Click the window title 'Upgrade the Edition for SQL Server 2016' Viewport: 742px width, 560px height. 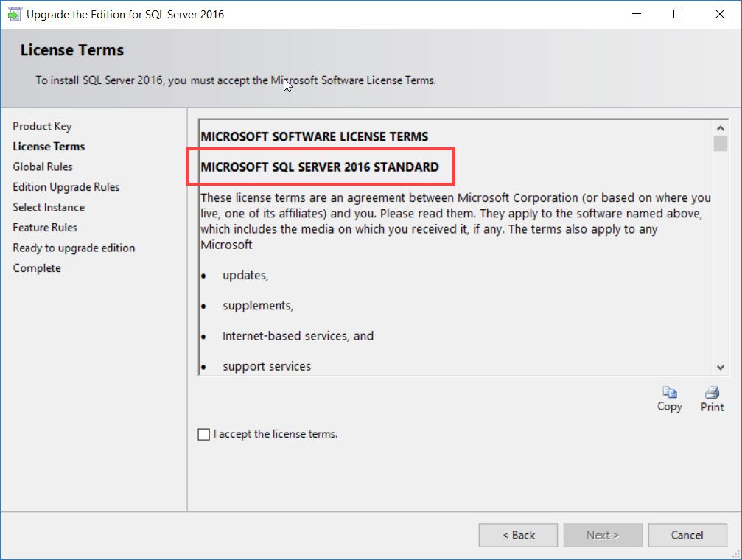click(125, 15)
